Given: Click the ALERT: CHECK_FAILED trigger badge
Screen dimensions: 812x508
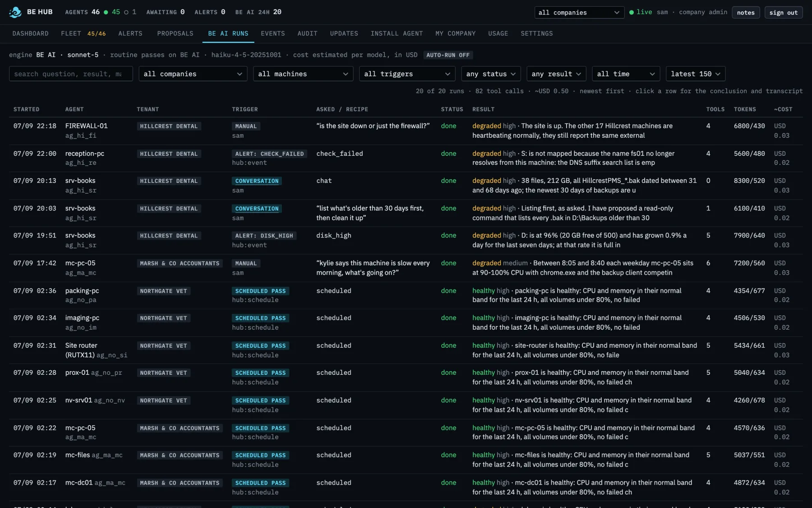Looking at the screenshot, I should (x=269, y=154).
